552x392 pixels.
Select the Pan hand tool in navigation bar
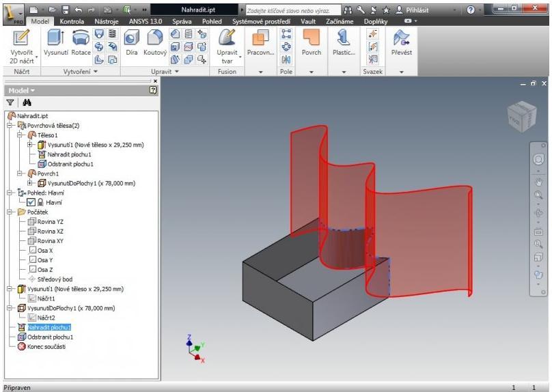click(x=538, y=182)
